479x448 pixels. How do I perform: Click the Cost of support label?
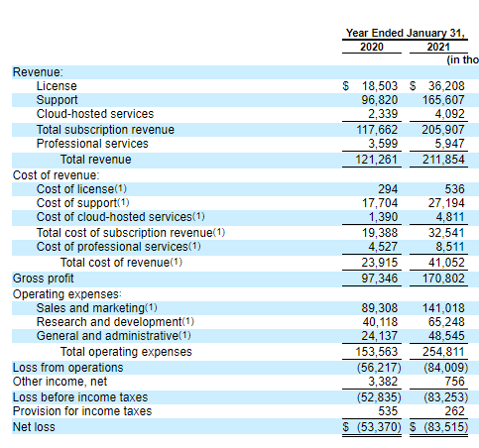click(x=82, y=203)
